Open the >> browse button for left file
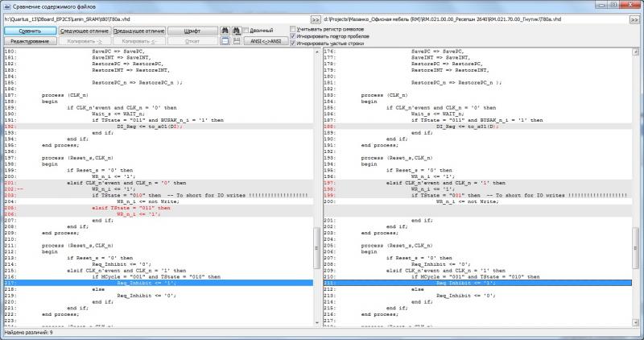The image size is (644, 340). [316, 18]
